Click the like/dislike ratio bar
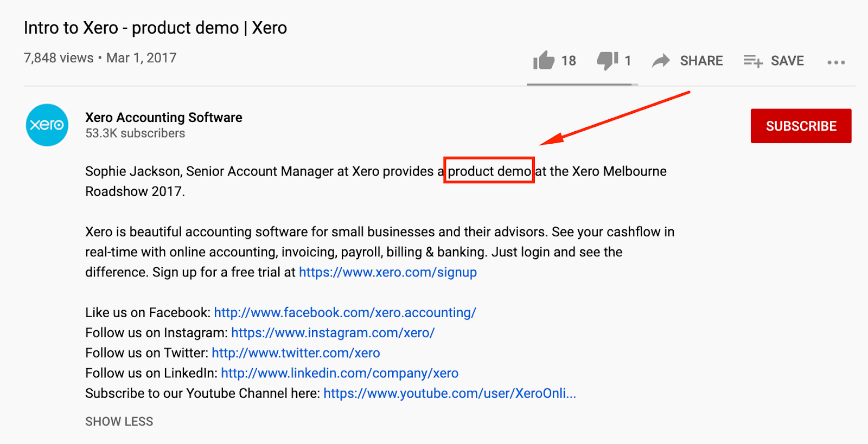 point(582,85)
